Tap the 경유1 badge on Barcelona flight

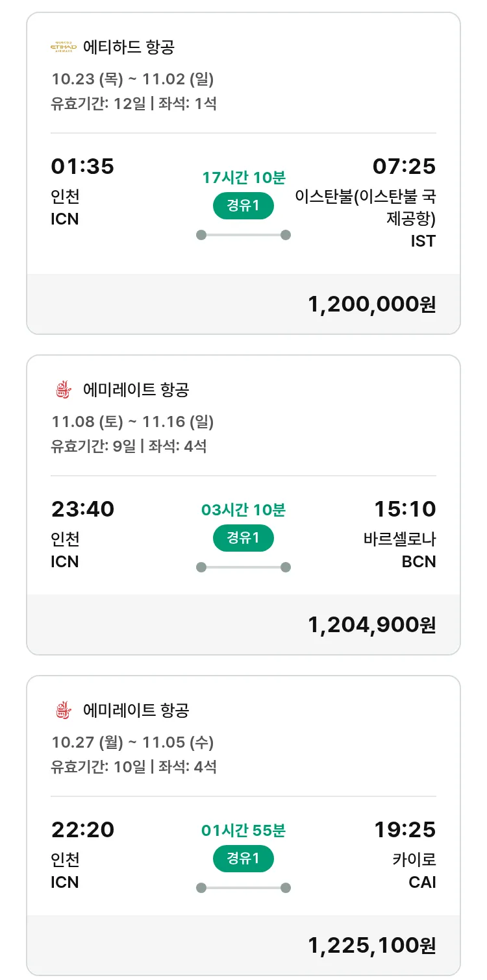(243, 538)
